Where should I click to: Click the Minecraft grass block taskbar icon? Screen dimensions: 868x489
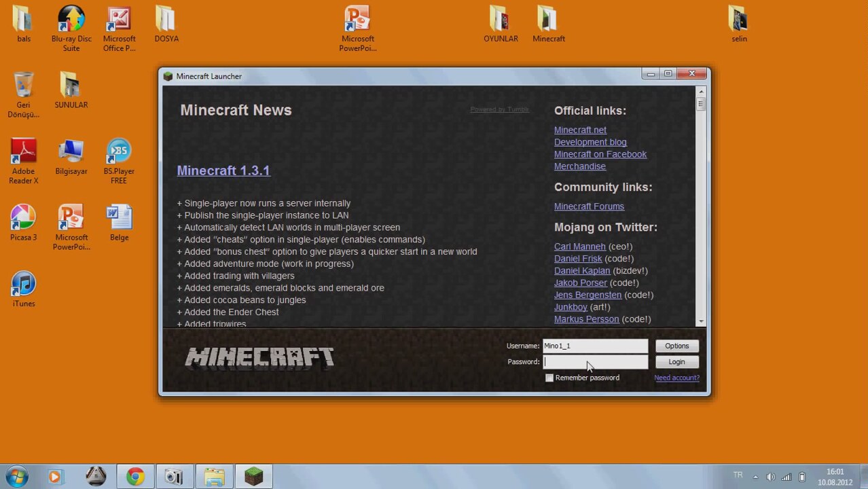pos(253,477)
